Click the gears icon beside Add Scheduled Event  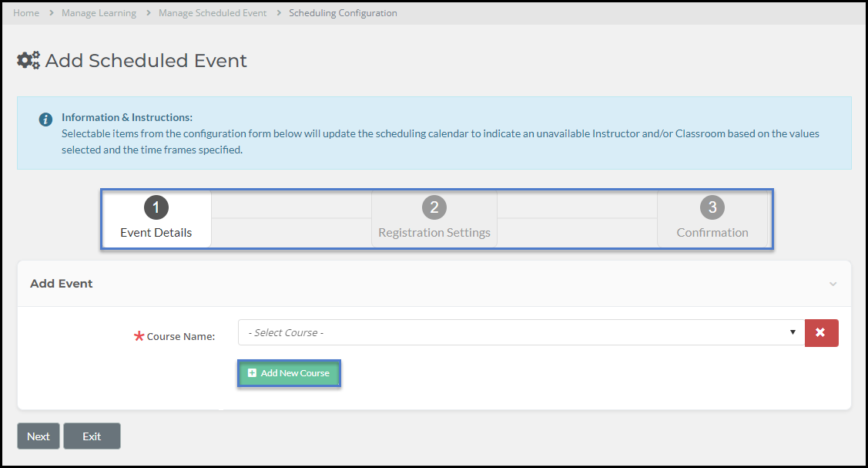click(x=28, y=59)
